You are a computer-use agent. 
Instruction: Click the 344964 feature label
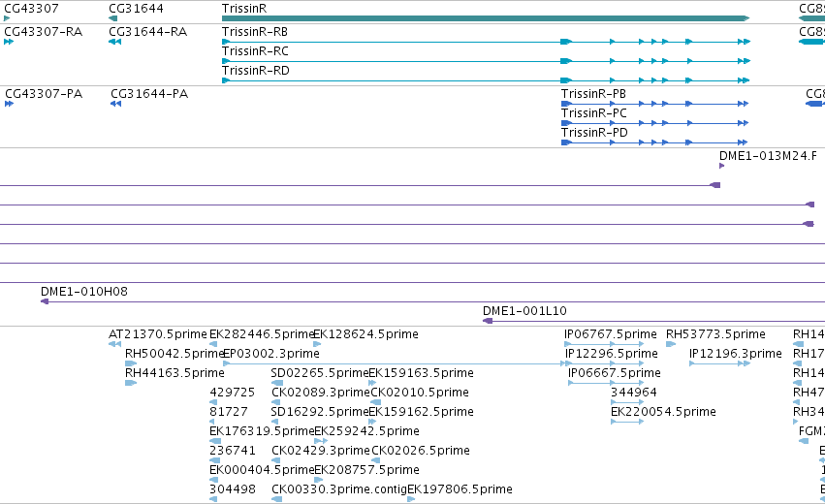(633, 393)
